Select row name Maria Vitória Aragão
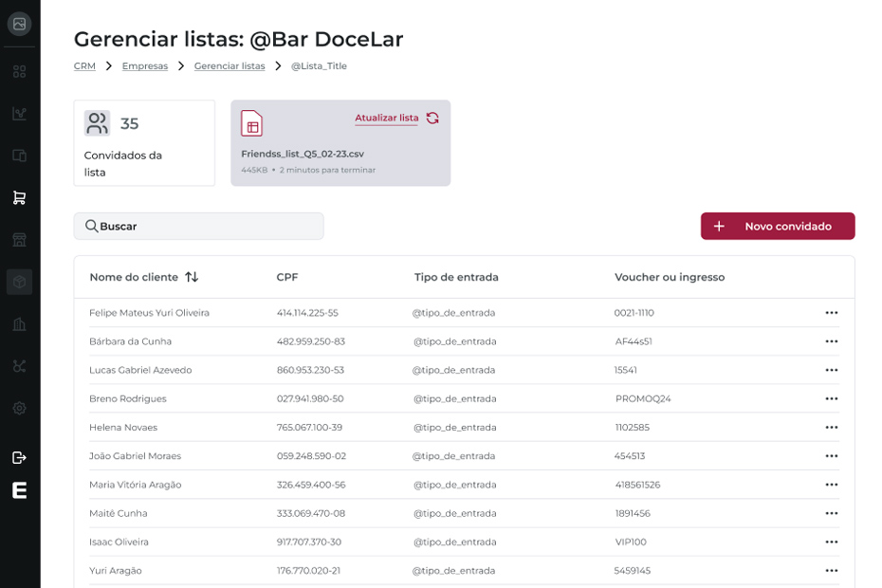 [x=135, y=485]
